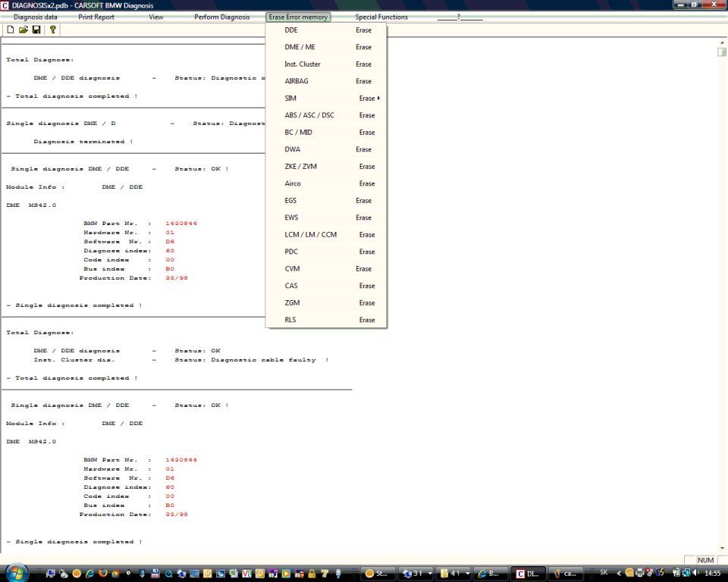Click the 14:55 taskbar clock
Screen dimensions: 728x582
coord(712,573)
